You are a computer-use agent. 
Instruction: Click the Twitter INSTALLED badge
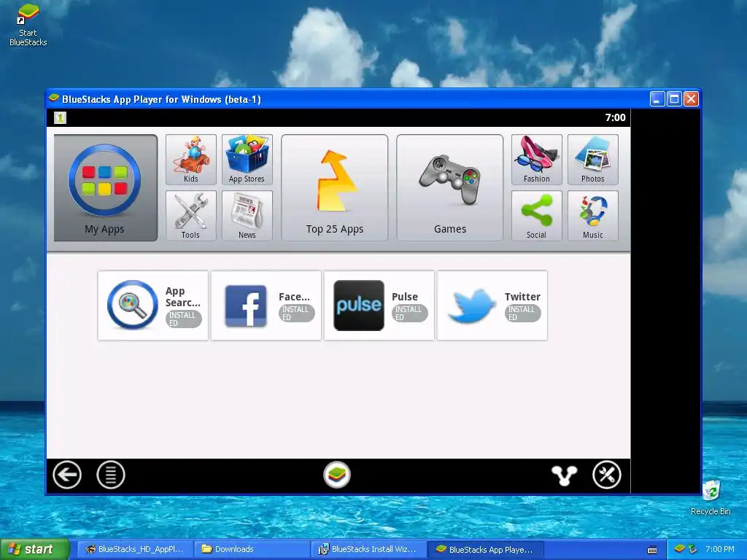522,314
